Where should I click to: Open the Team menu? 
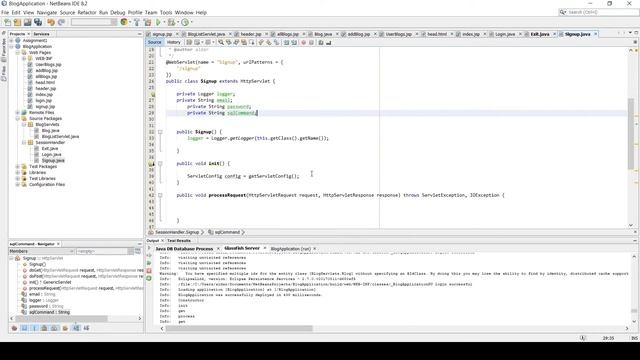[151, 13]
